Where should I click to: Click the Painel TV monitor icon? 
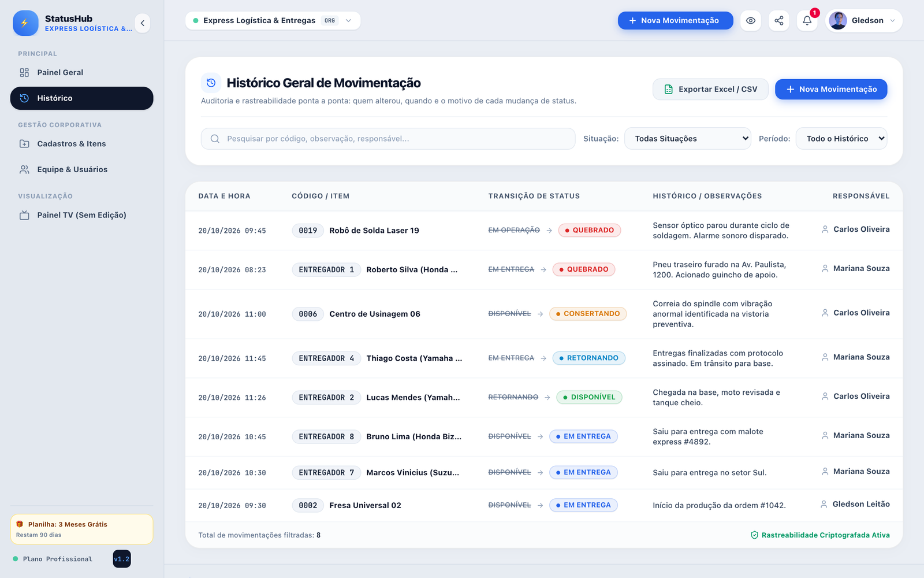24,215
